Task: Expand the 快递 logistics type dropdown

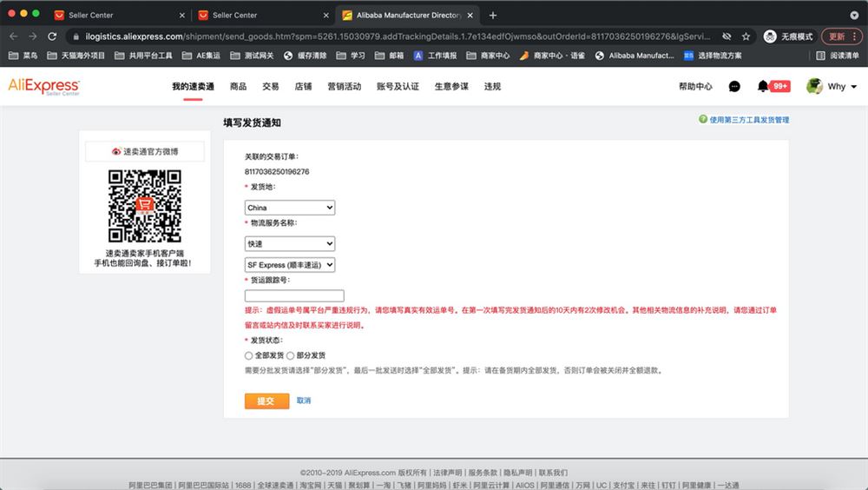Action: pos(290,243)
